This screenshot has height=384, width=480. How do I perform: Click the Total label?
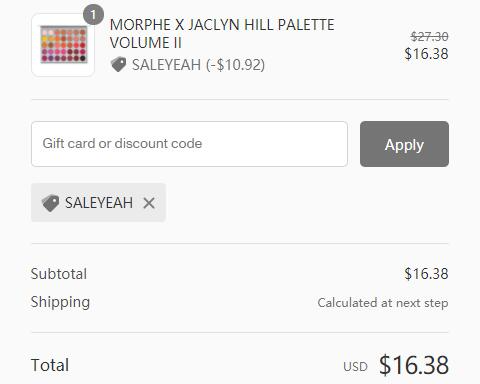(50, 365)
